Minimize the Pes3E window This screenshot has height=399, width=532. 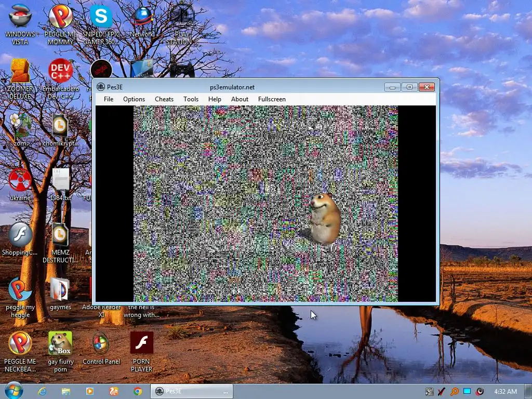tap(392, 87)
